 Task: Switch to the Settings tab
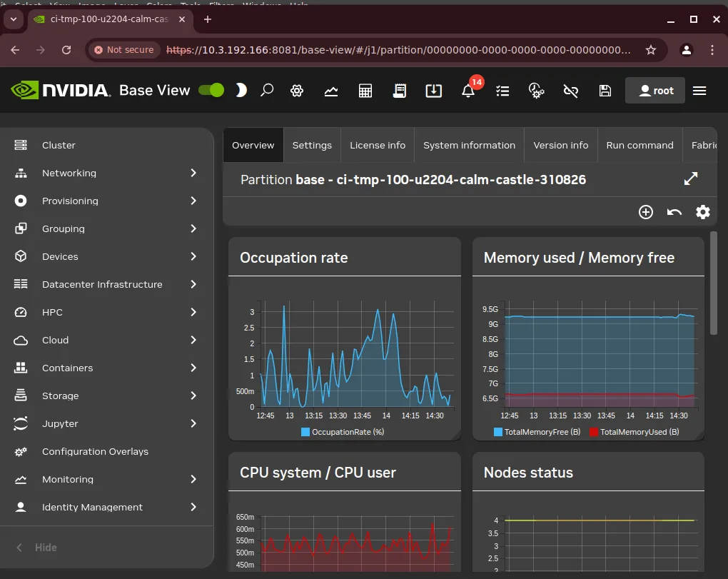(x=312, y=145)
